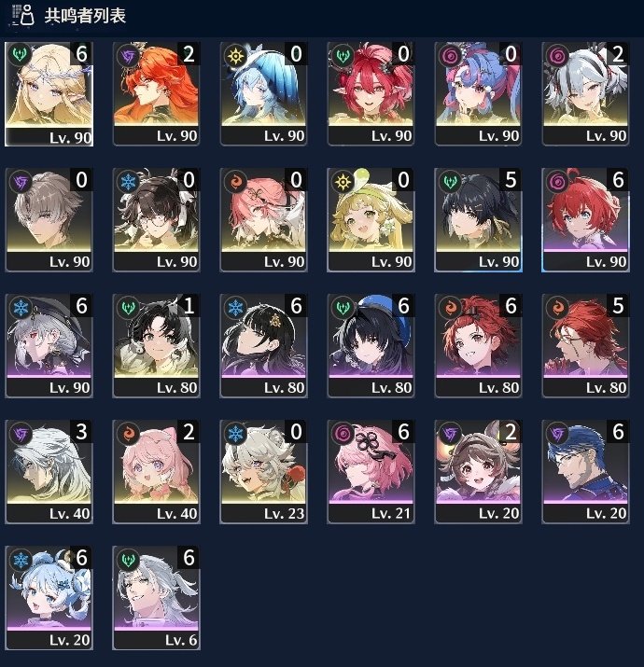Click the spiral element icon on Lv. 21 card
Image resolution: width=644 pixels, height=667 pixels.
pyautogui.click(x=343, y=434)
